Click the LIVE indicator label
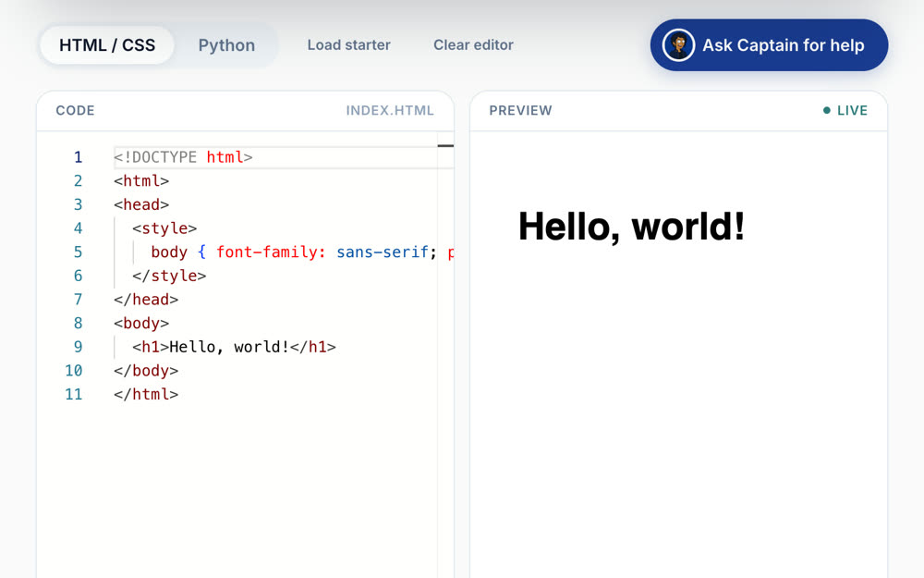 852,110
